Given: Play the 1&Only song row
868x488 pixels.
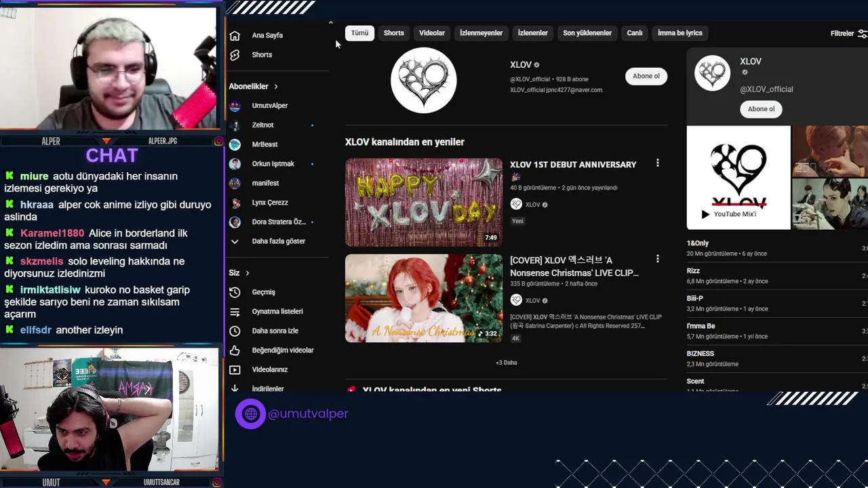Looking at the screenshot, I should point(777,248).
